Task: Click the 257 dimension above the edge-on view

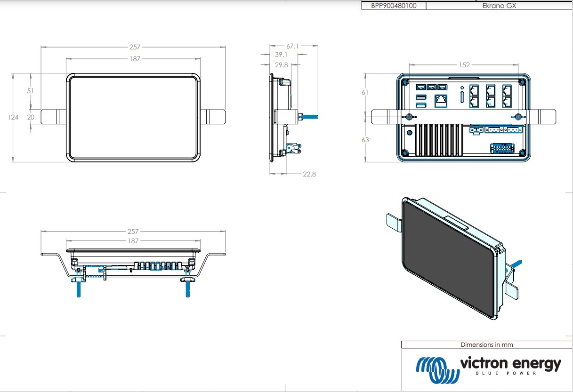Action: click(x=133, y=232)
